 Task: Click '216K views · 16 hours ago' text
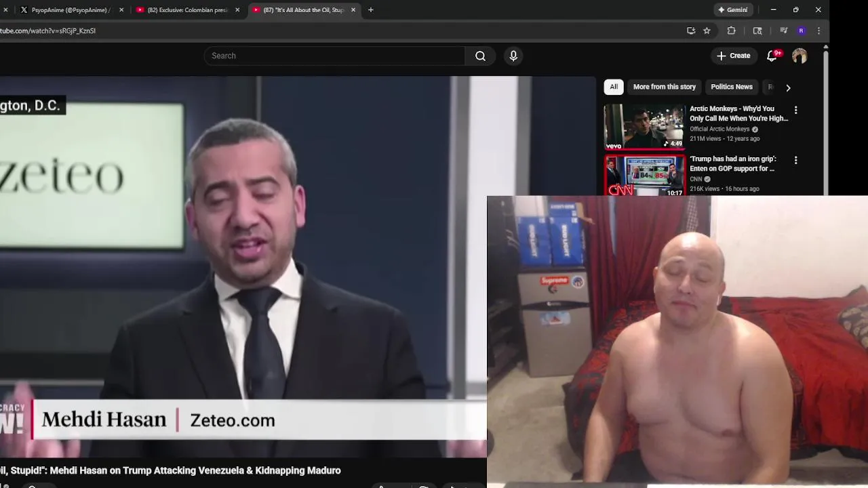(724, 188)
